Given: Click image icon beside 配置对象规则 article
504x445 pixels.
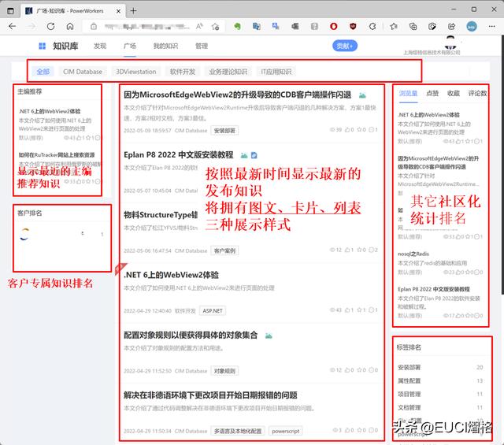Looking at the screenshot, I should click(269, 336).
